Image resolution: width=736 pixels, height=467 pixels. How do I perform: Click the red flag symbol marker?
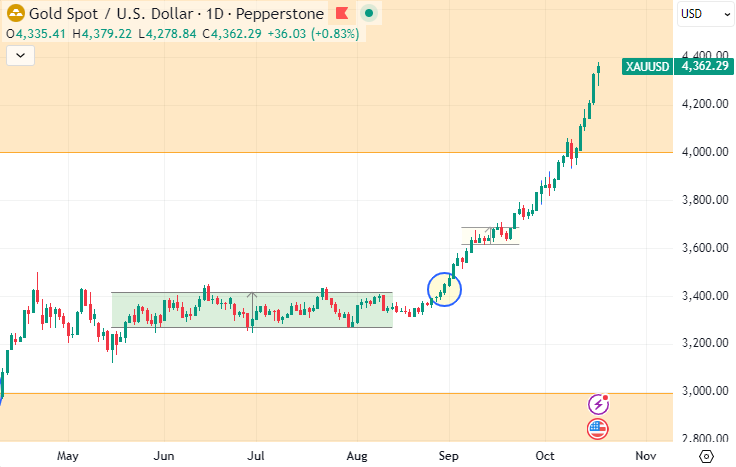point(342,14)
